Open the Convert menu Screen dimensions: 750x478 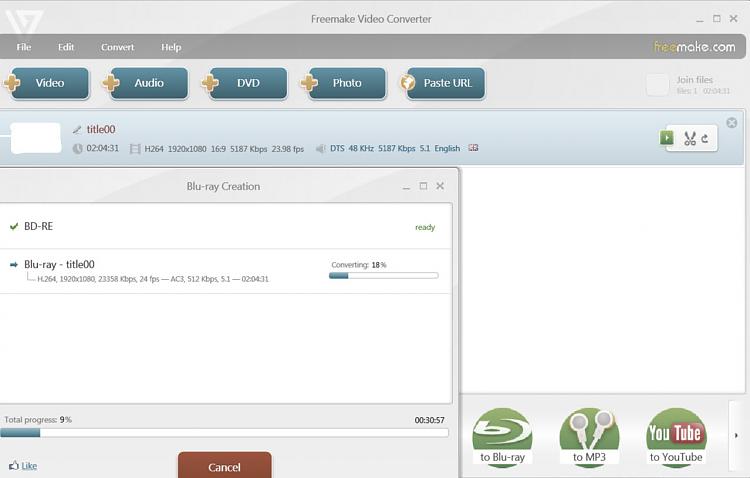click(x=117, y=47)
